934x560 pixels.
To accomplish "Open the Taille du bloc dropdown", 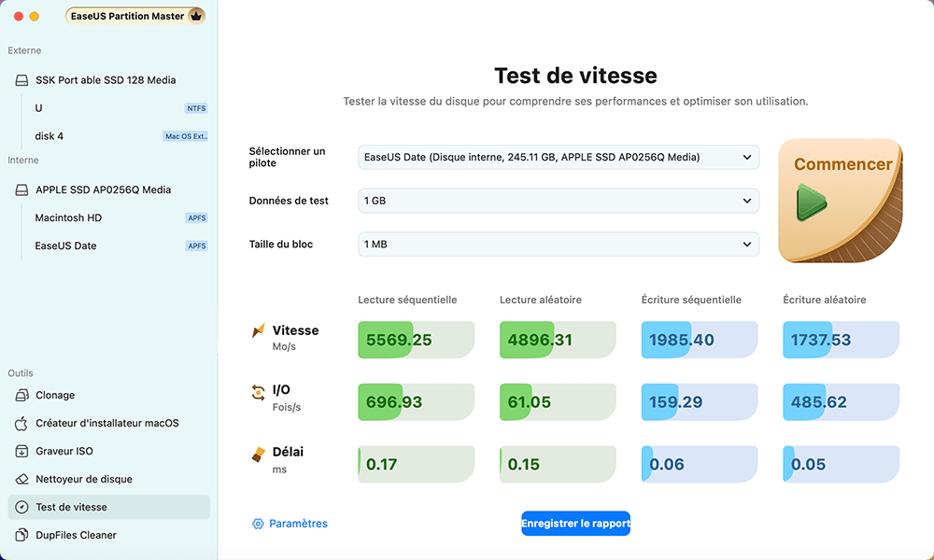I will click(559, 244).
